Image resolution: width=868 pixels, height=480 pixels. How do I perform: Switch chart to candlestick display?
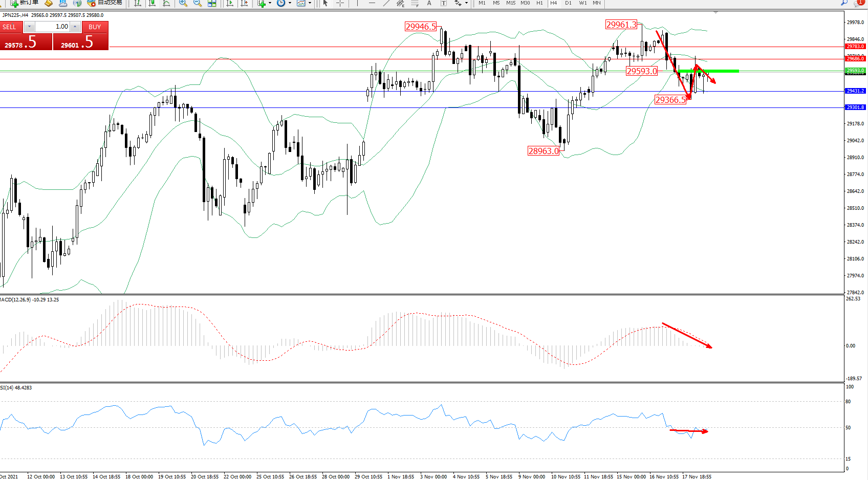tap(152, 4)
